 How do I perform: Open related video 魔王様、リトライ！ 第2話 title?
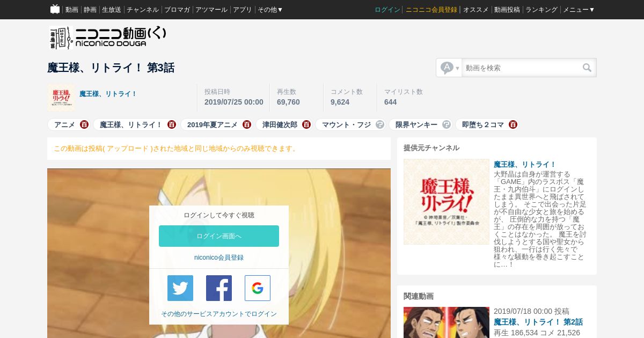[x=538, y=322]
